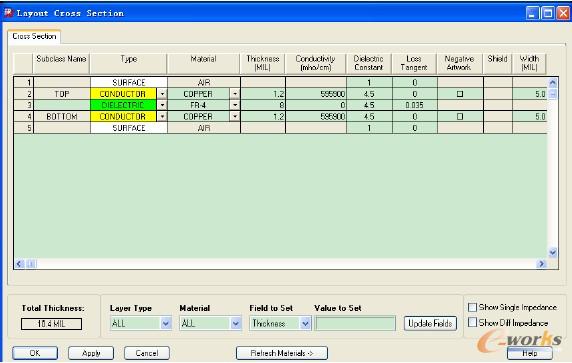Click the Update Fields button

pyautogui.click(x=430, y=323)
